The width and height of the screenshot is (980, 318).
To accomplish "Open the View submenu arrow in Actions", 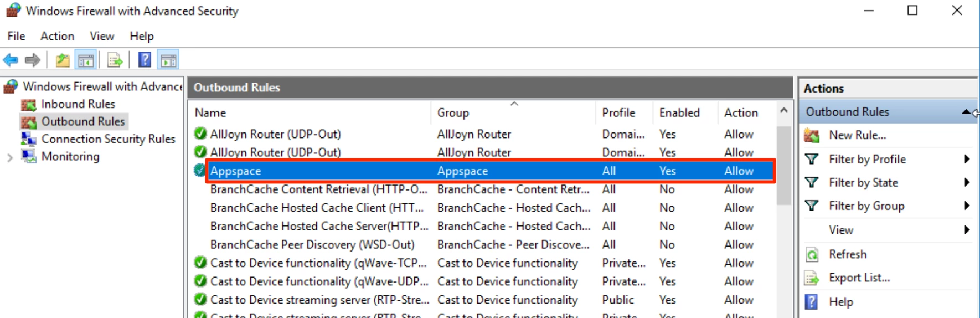I will click(x=967, y=229).
